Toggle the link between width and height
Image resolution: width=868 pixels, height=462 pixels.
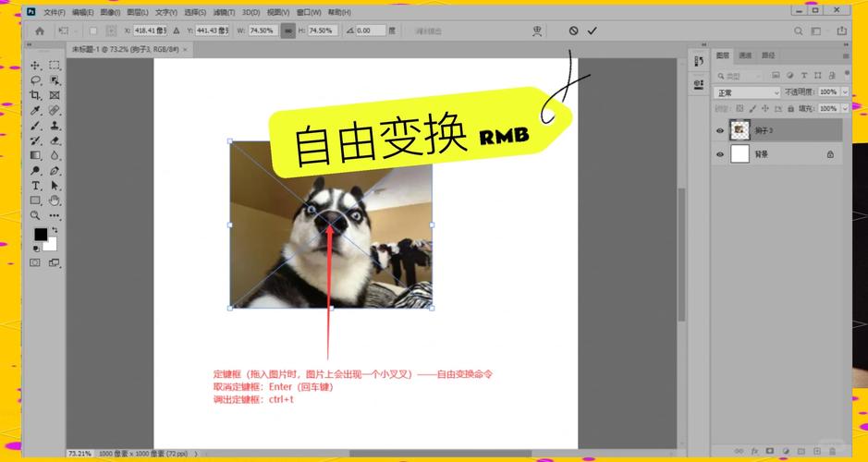click(288, 30)
